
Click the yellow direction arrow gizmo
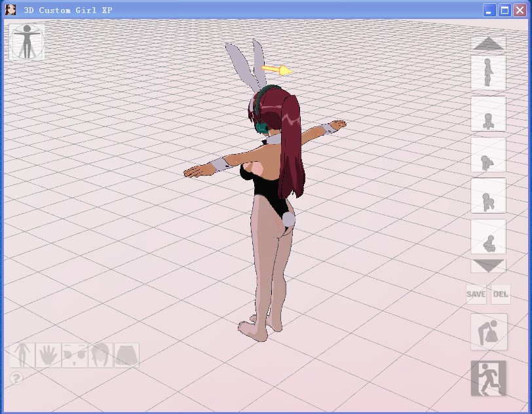click(277, 70)
